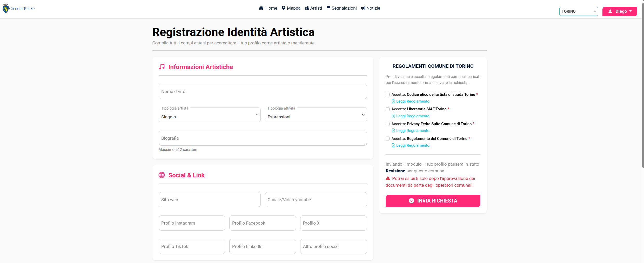Click the Biografia resize handle corner
Viewport: 644px width, 263px height.
tap(365, 144)
